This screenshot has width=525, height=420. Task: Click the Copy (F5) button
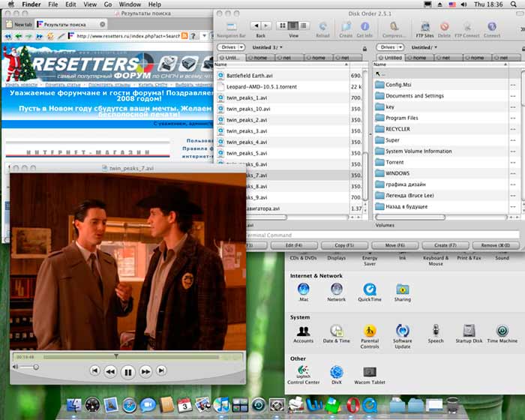click(344, 245)
